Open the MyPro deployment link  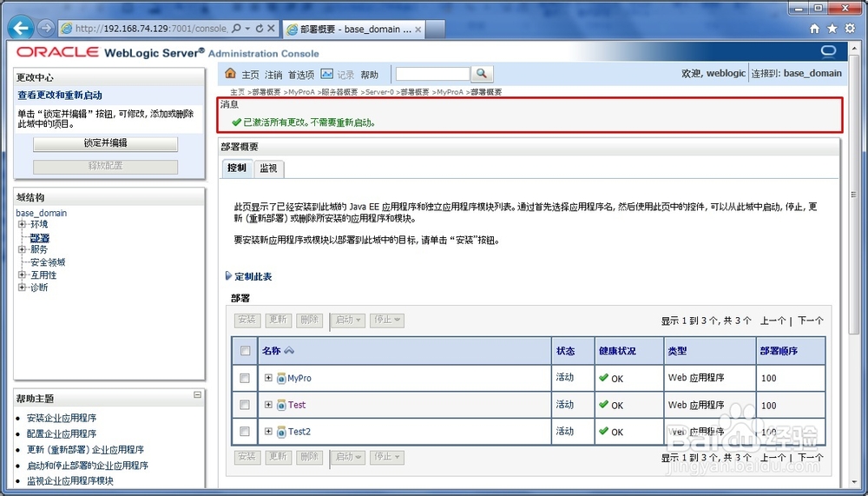(299, 379)
